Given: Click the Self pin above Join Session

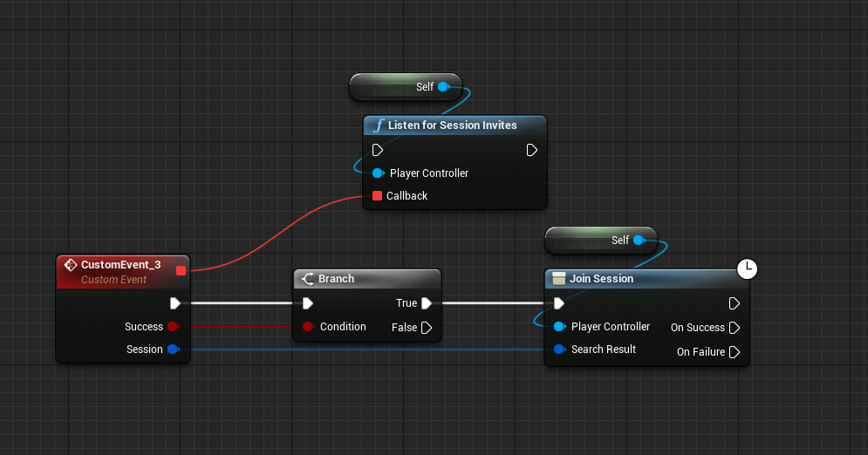Looking at the screenshot, I should click(x=639, y=241).
